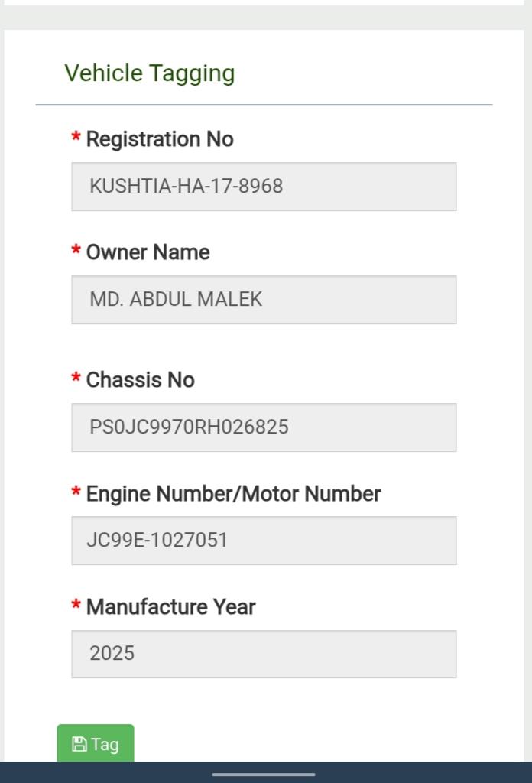532x783 pixels.
Task: Select the Owner Name text field
Action: pyautogui.click(x=264, y=299)
